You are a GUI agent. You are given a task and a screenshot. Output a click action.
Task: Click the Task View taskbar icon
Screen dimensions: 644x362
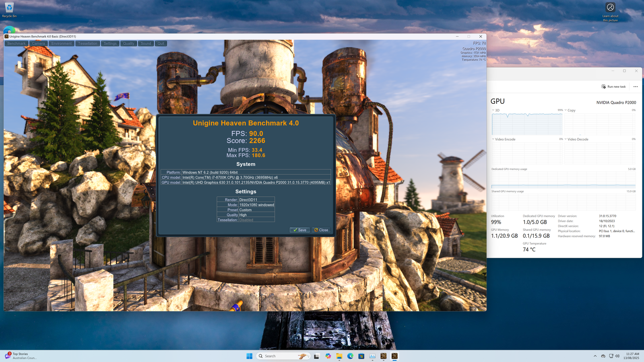tap(317, 356)
